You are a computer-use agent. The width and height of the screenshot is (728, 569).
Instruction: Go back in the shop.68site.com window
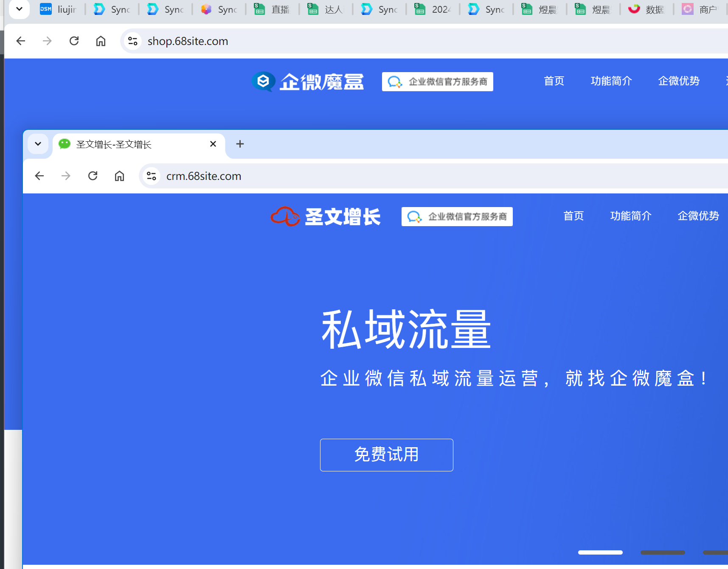click(20, 41)
